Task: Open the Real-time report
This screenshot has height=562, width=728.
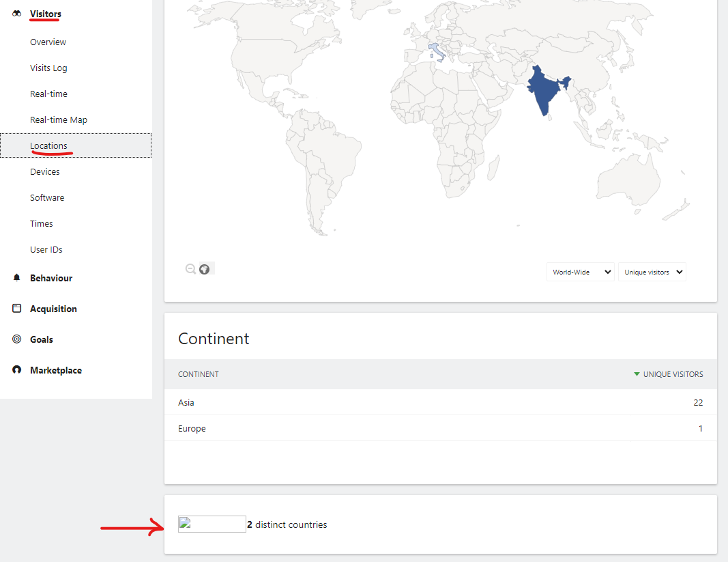Action: [x=48, y=94]
